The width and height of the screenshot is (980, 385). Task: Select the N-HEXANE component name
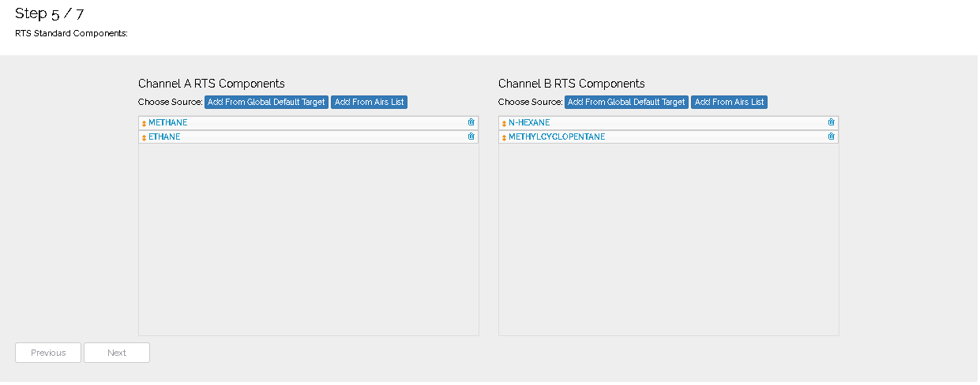(529, 123)
